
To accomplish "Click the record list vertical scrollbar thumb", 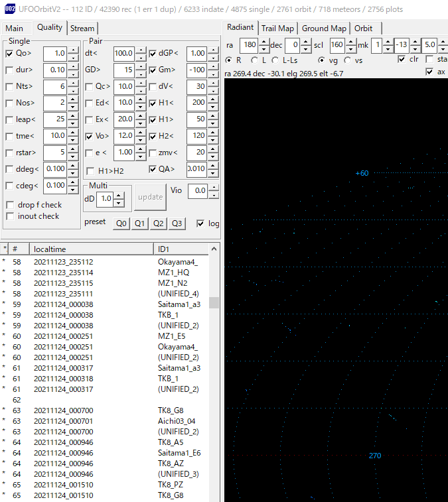I will 214,302.
